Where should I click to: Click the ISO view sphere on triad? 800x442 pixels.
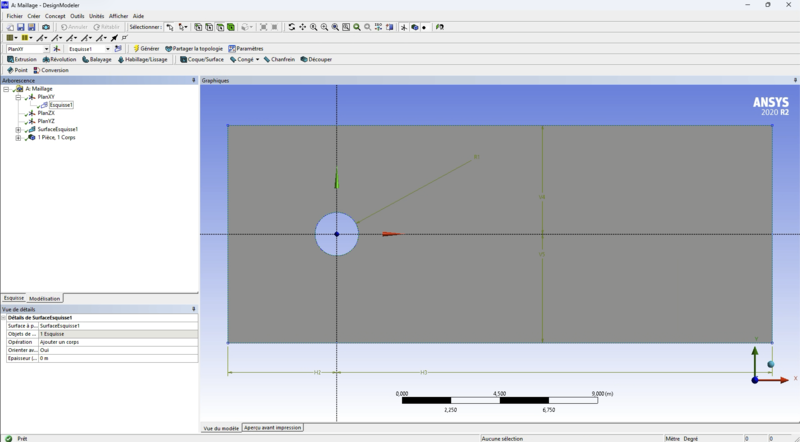[x=770, y=364]
